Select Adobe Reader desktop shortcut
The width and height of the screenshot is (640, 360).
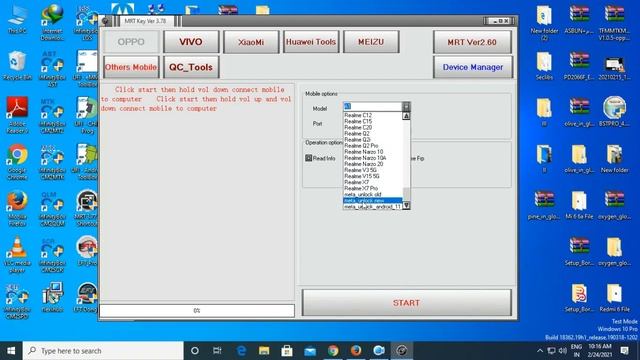pyautogui.click(x=17, y=115)
